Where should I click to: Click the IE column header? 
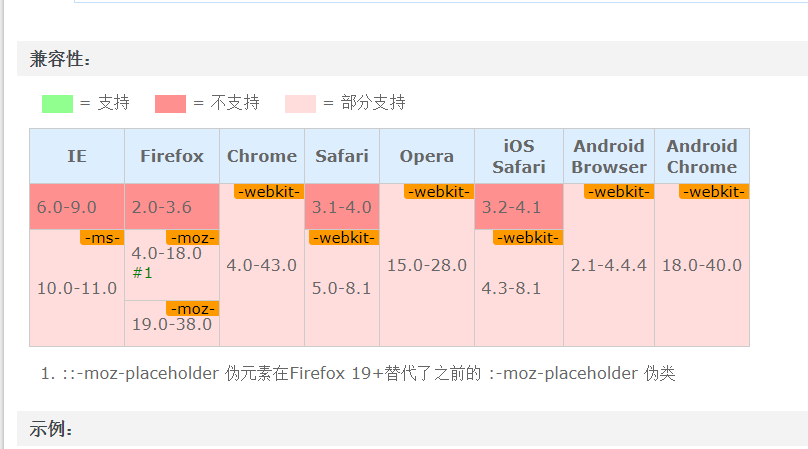click(x=77, y=156)
